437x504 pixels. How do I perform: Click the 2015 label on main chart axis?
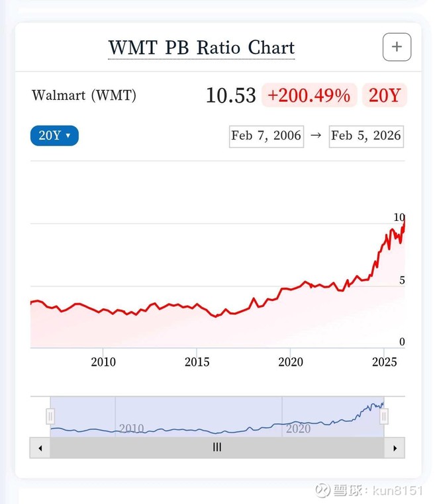(x=197, y=362)
